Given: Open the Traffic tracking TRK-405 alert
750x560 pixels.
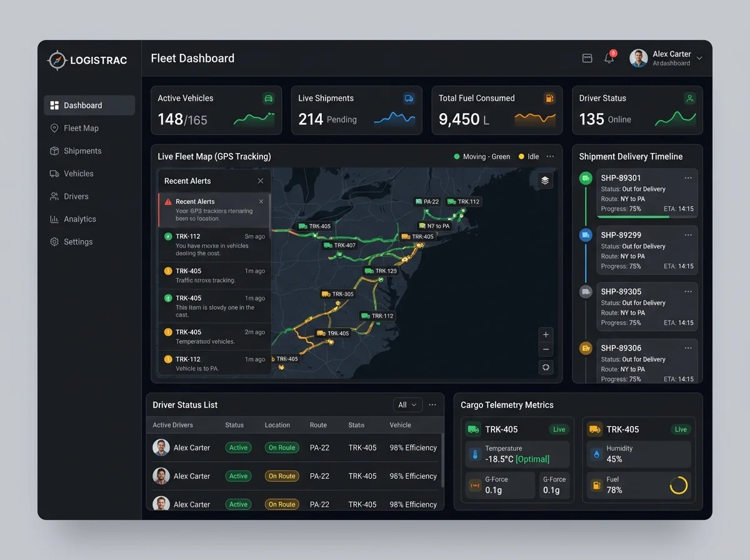Looking at the screenshot, I should pos(214,276).
